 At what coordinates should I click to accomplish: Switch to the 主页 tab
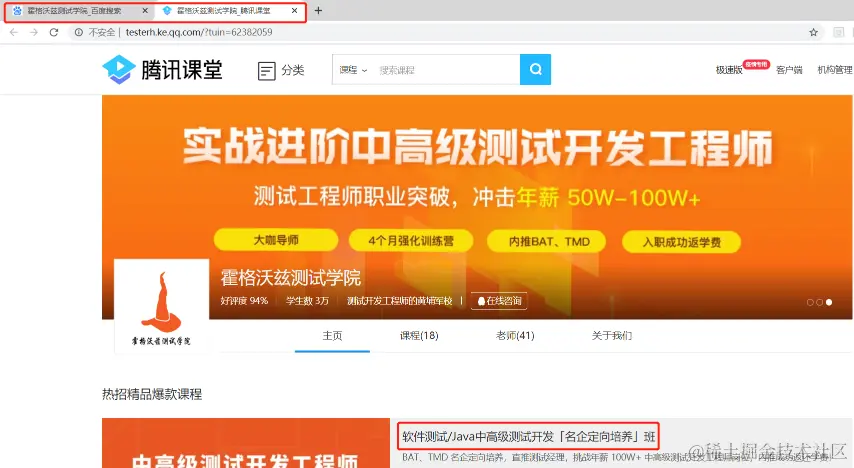(332, 336)
